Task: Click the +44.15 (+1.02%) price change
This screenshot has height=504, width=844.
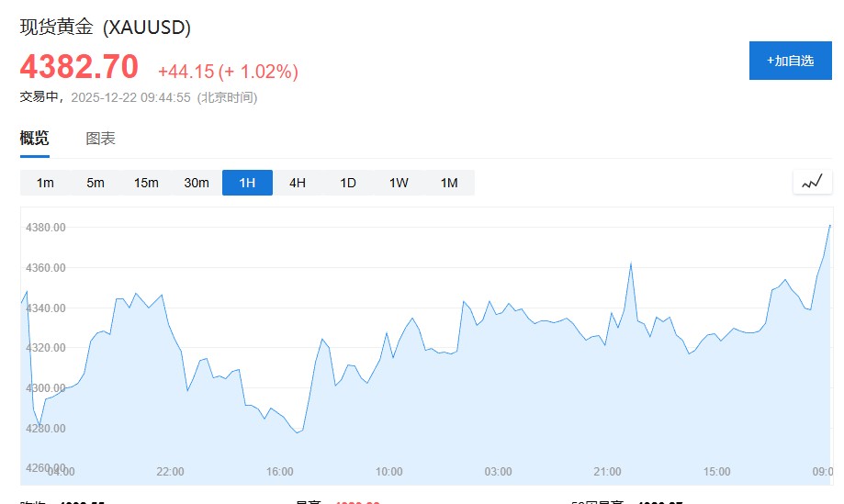Action: point(228,72)
